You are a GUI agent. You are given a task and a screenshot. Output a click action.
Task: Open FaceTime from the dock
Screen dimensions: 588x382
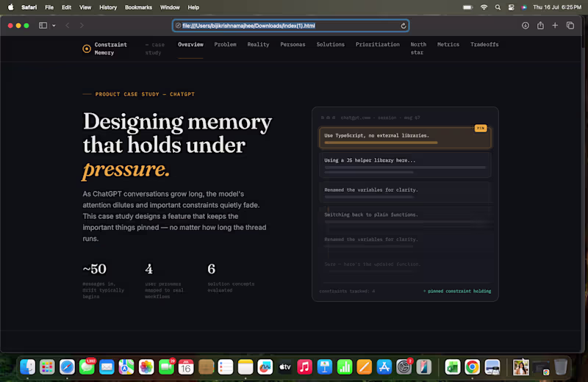pos(166,367)
